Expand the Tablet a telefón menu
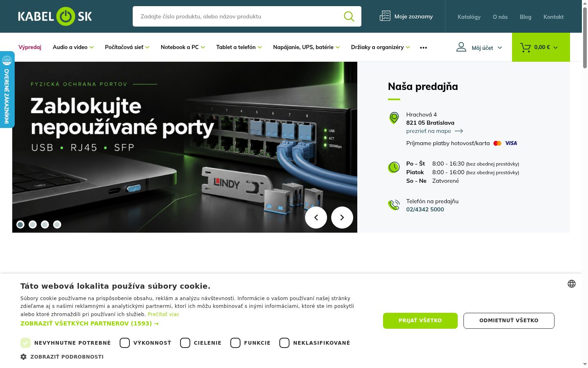Image resolution: width=588 pixels, height=368 pixels. pos(239,47)
